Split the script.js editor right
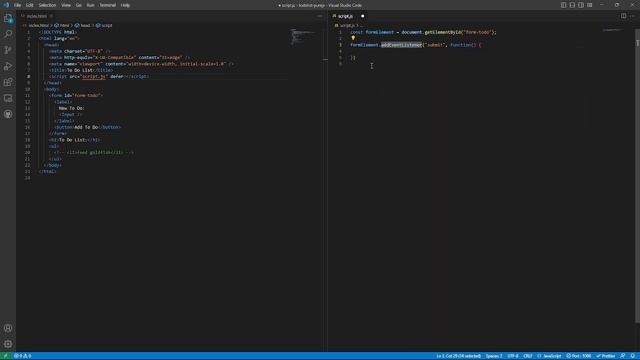Viewport: 640px width, 360px height. (623, 16)
